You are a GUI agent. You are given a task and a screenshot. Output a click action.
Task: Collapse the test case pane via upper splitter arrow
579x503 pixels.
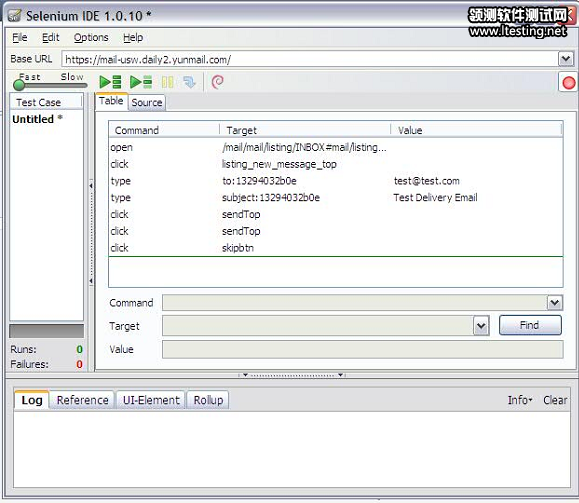click(91, 186)
